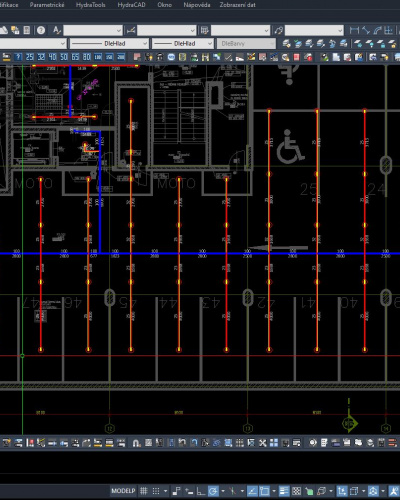This screenshot has height=500, width=400.
Task: Select pipe diameter 65 icon
Action: tap(75, 57)
